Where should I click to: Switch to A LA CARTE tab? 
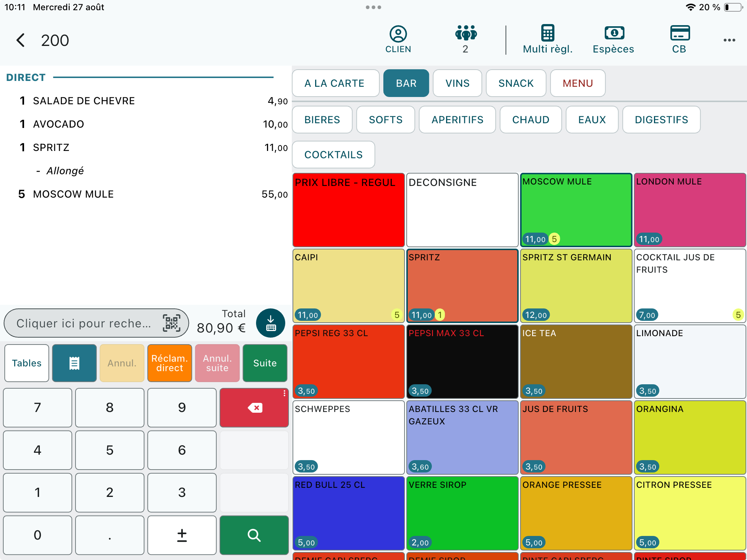pyautogui.click(x=335, y=83)
